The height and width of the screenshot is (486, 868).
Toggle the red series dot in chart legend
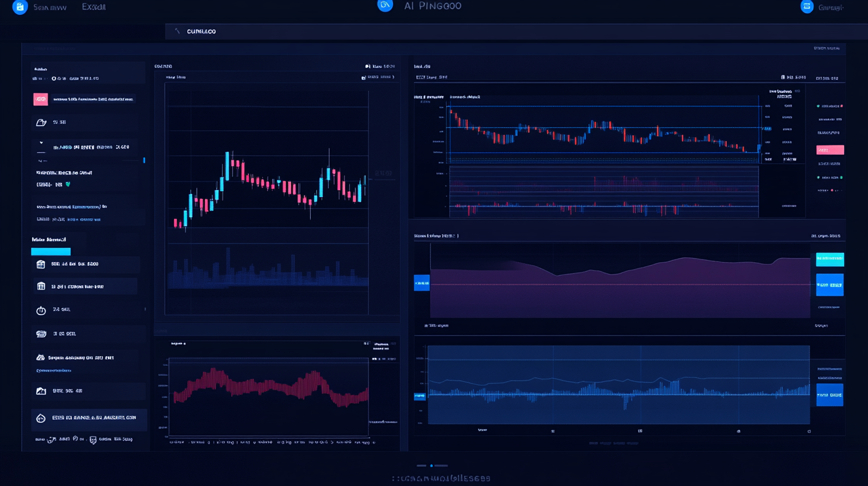[x=842, y=106]
